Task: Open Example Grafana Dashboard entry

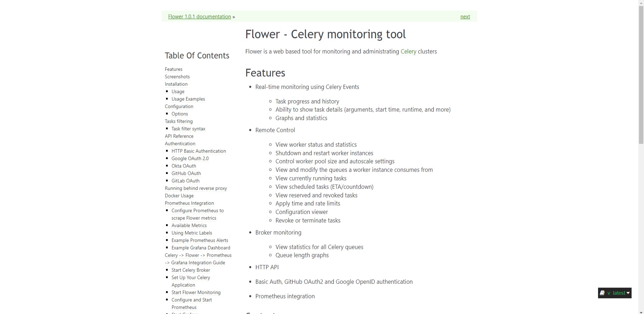Action: click(x=201, y=248)
